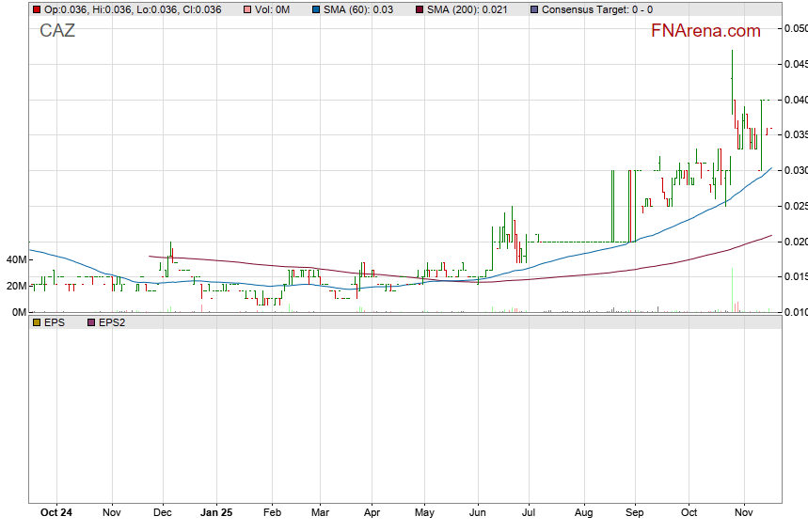Select the Oct 24 date label
The width and height of the screenshot is (808, 532).
(57, 514)
